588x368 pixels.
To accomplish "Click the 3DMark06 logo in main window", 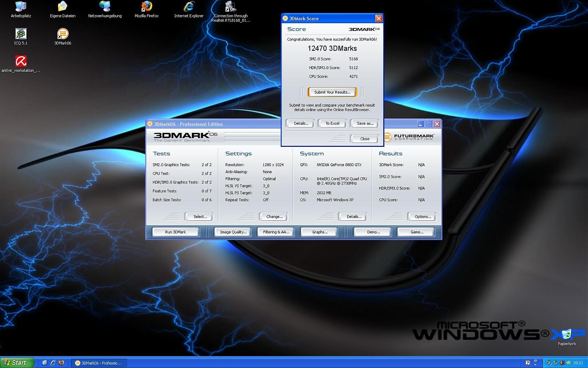I will coord(185,137).
